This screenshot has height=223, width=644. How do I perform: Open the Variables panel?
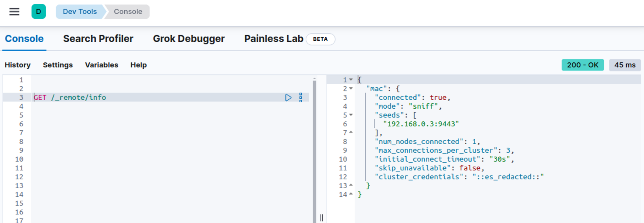click(101, 65)
